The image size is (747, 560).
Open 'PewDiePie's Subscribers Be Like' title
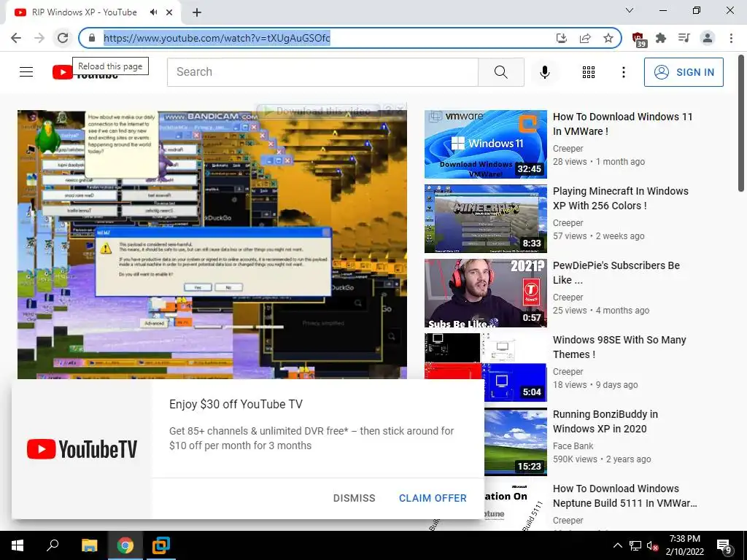(616, 273)
